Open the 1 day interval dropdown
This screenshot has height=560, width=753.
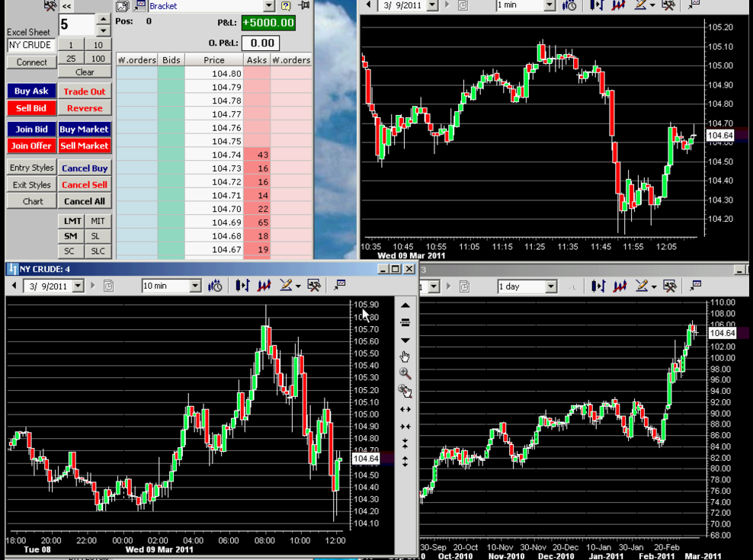[x=551, y=286]
